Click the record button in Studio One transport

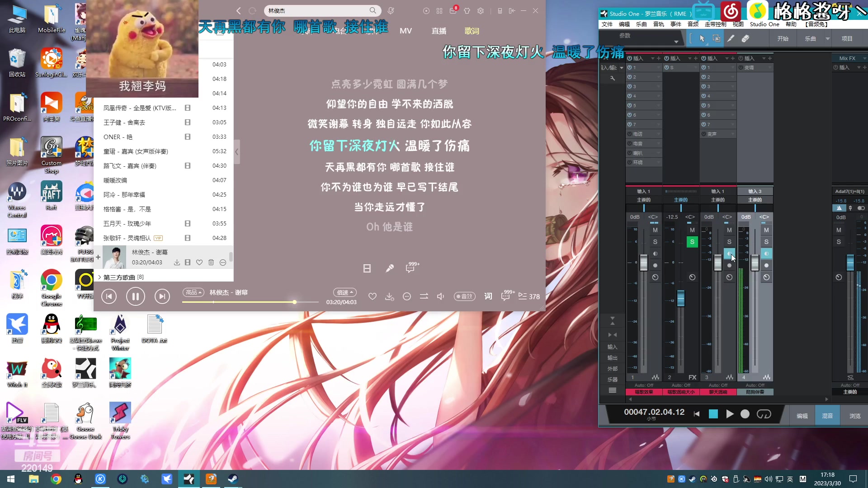(x=745, y=414)
